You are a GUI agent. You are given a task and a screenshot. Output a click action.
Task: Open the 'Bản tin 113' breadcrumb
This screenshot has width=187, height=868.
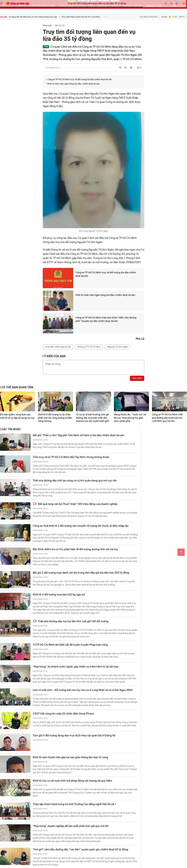pyautogui.click(x=60, y=25)
